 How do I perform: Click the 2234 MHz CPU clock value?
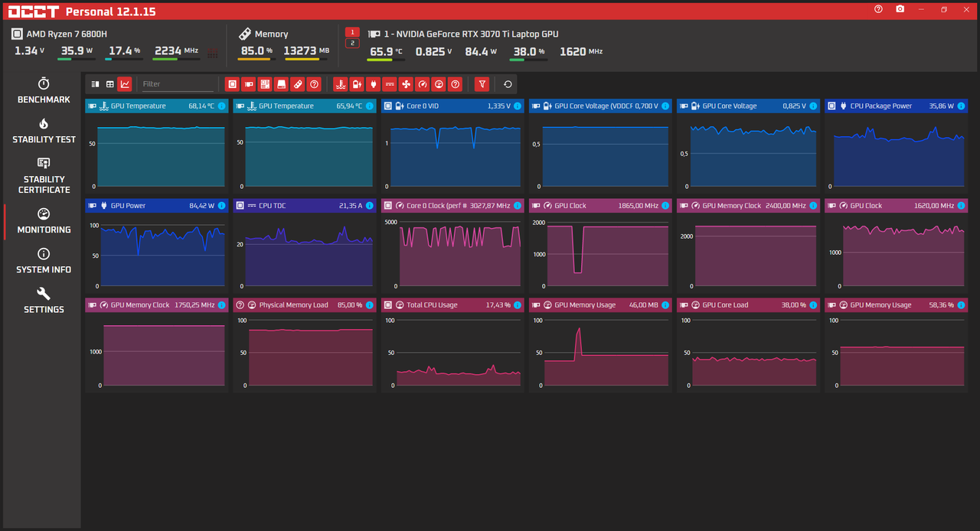176,51
